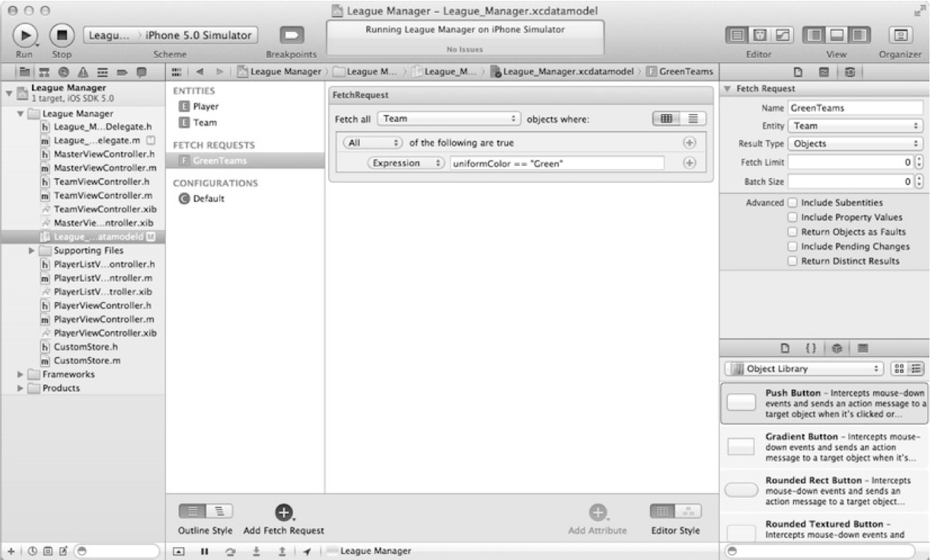Open the Fetch all Team entity dropdown
Screen dimensions: 931x560
tap(449, 119)
